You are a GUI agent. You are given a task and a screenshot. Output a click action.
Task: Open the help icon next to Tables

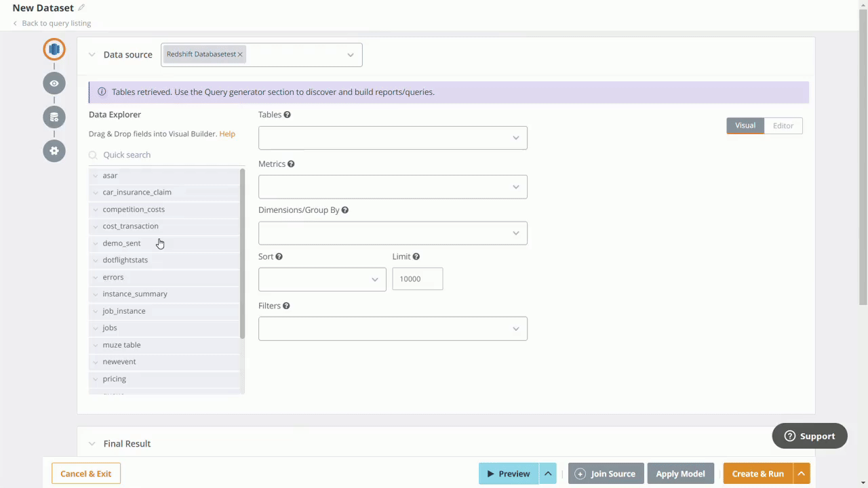click(287, 115)
